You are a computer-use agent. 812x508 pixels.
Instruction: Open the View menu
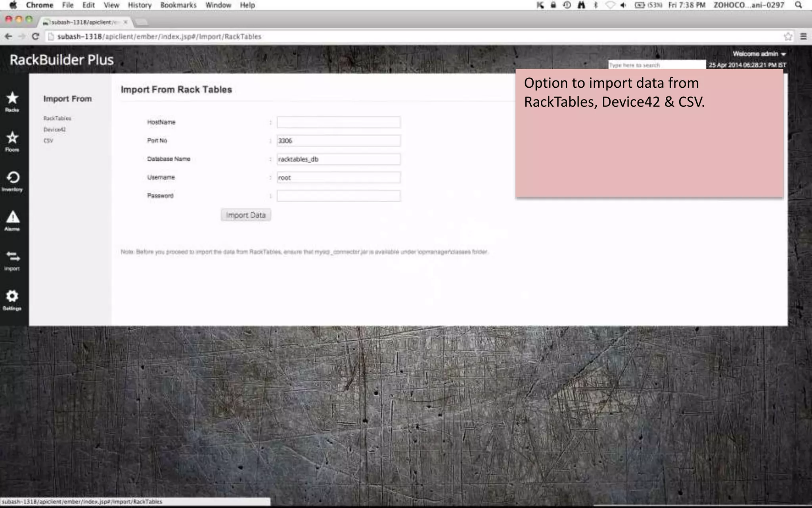click(x=111, y=5)
